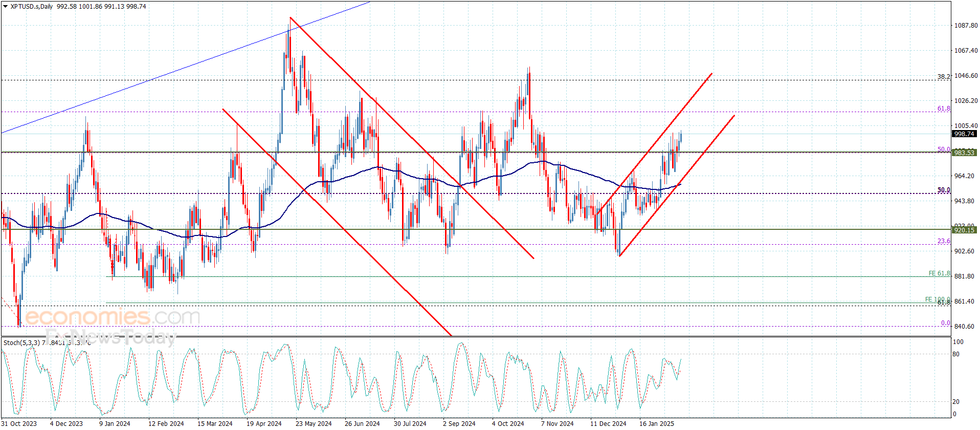
Task: Click the 9 Jan 2024 date label
Action: tap(115, 423)
